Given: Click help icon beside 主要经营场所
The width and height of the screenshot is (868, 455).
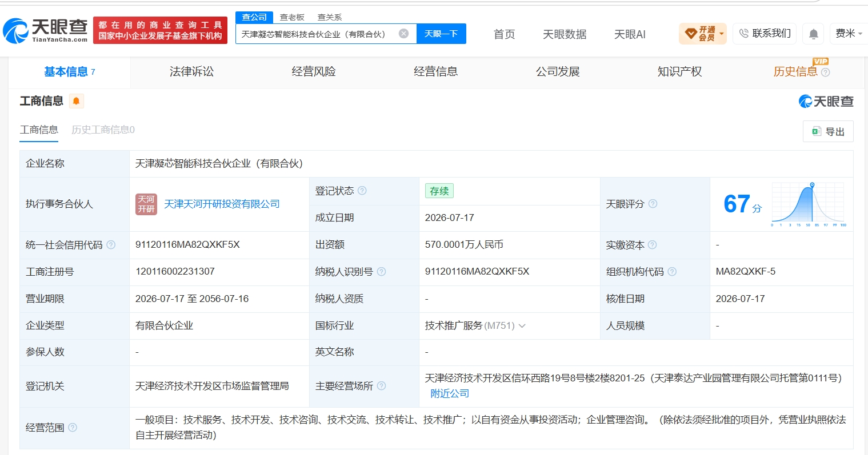Looking at the screenshot, I should [381, 386].
